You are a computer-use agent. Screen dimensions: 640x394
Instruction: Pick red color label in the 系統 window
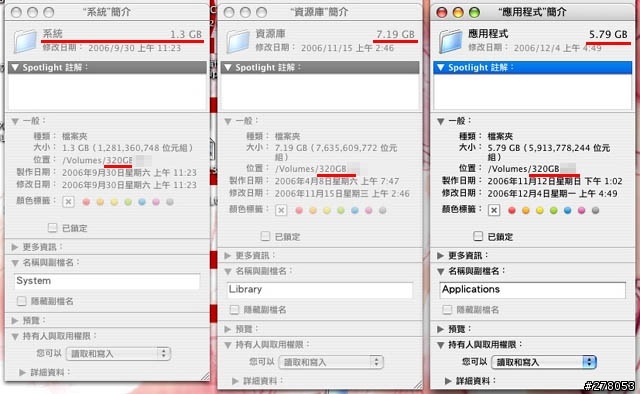pos(86,202)
